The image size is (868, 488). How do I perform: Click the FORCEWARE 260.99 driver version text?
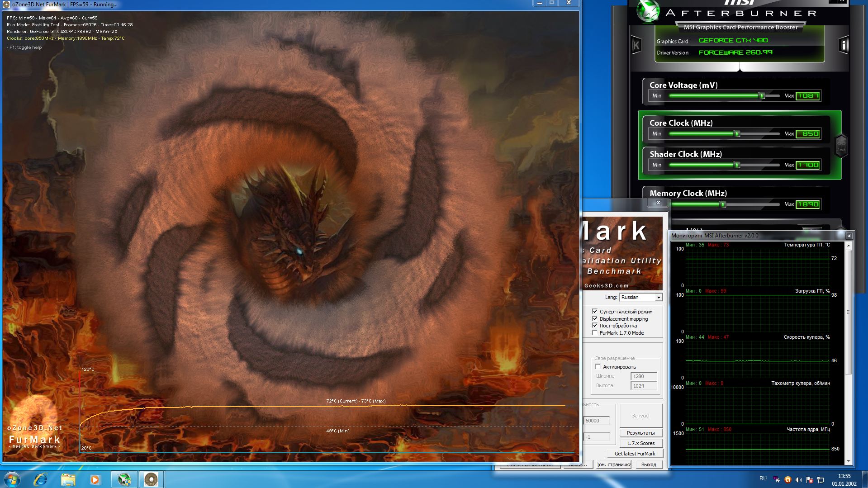point(735,52)
